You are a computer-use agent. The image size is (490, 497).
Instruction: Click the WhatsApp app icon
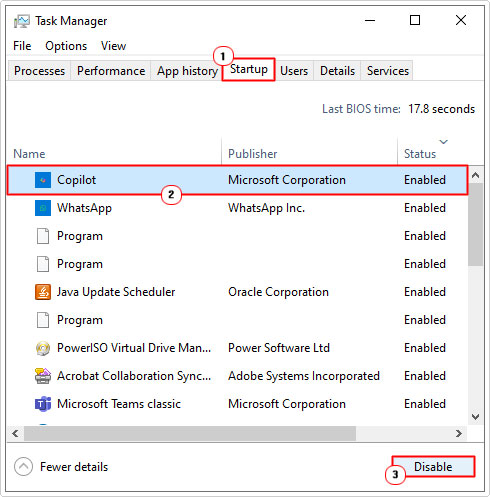point(43,208)
